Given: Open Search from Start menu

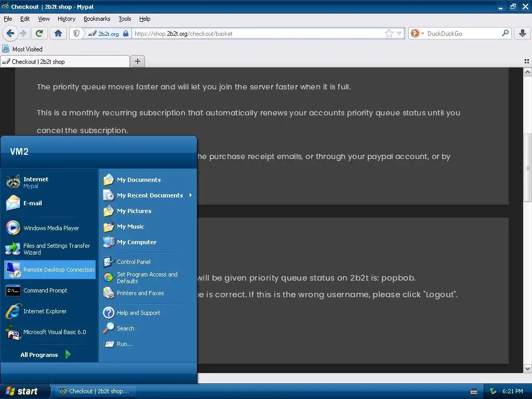Looking at the screenshot, I should [x=148, y=328].
